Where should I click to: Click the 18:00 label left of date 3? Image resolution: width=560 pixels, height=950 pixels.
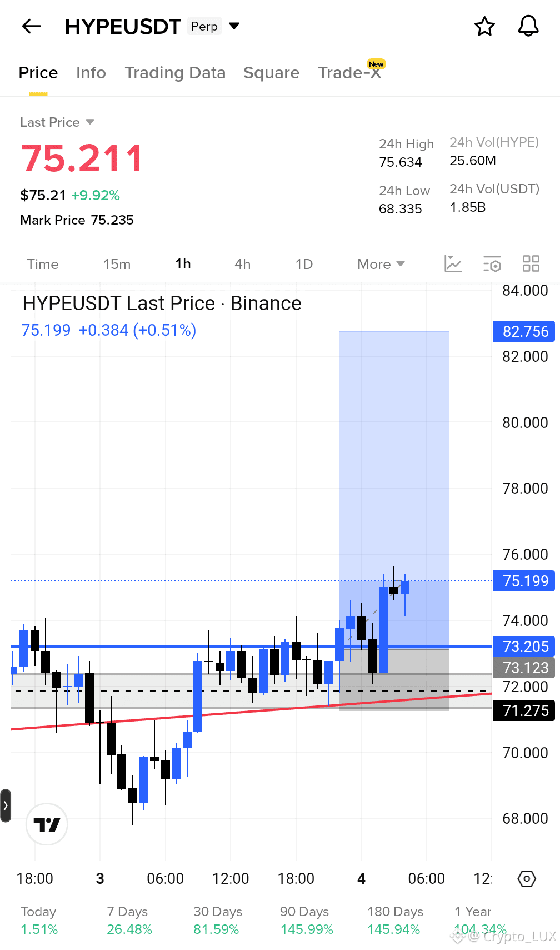[x=35, y=878]
